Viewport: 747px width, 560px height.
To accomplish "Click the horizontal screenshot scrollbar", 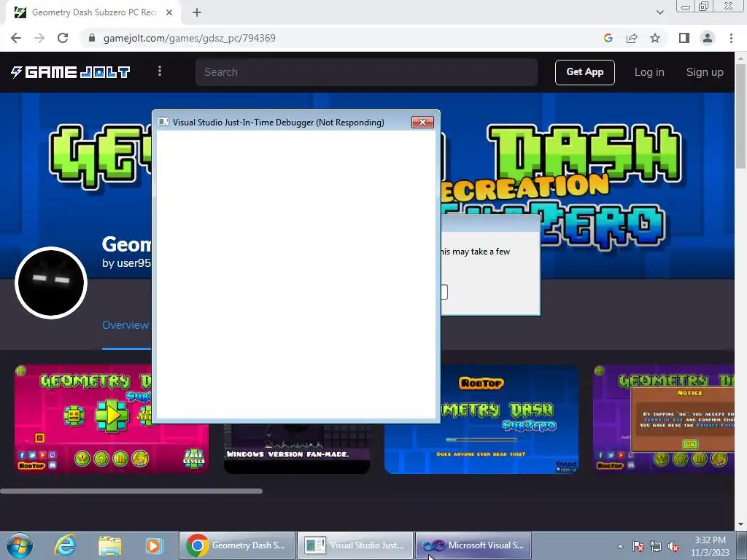I will [x=131, y=491].
